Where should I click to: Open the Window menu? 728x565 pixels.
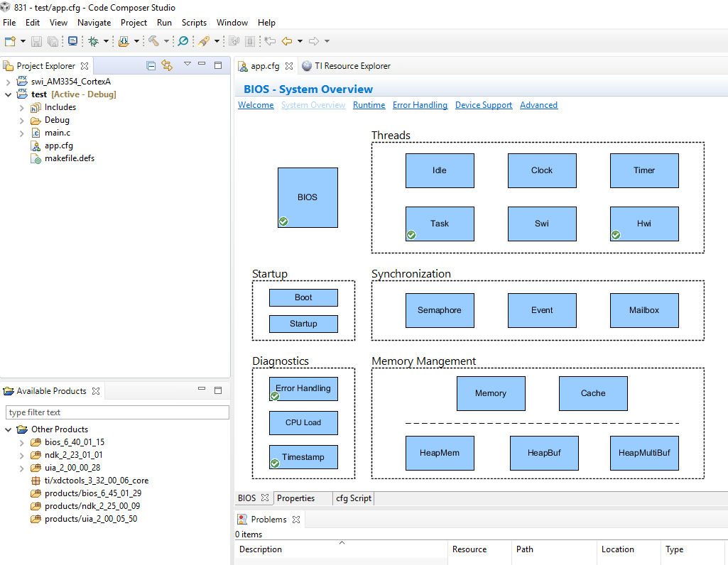click(232, 23)
